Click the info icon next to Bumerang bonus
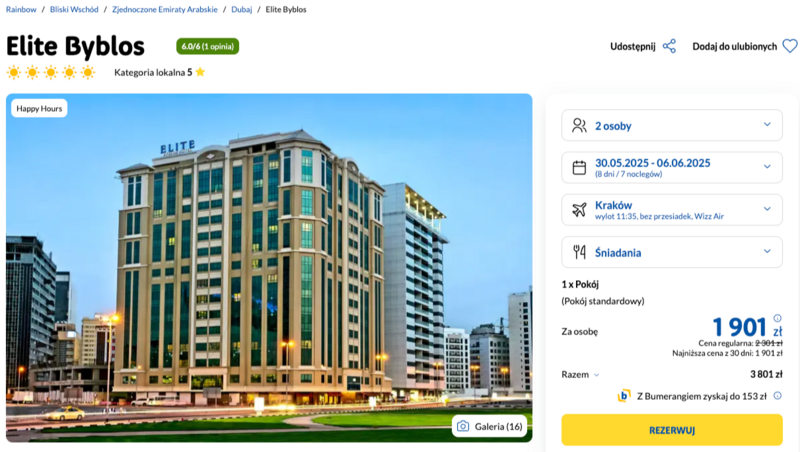800x452 pixels. point(777,395)
